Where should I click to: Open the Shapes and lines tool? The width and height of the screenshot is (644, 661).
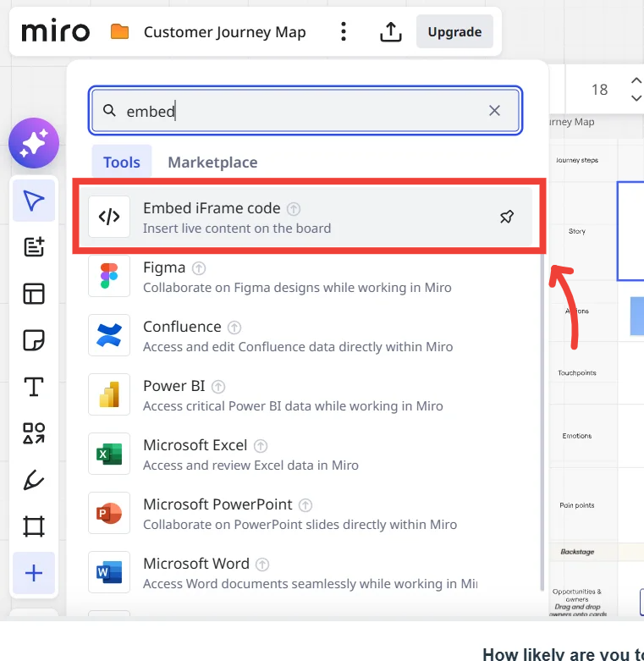click(x=34, y=433)
